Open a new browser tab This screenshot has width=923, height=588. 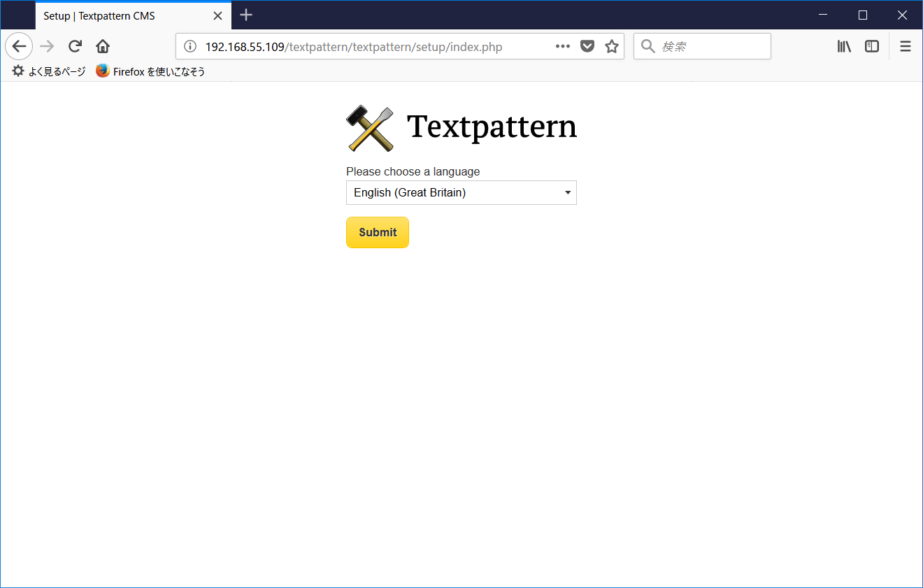click(245, 15)
